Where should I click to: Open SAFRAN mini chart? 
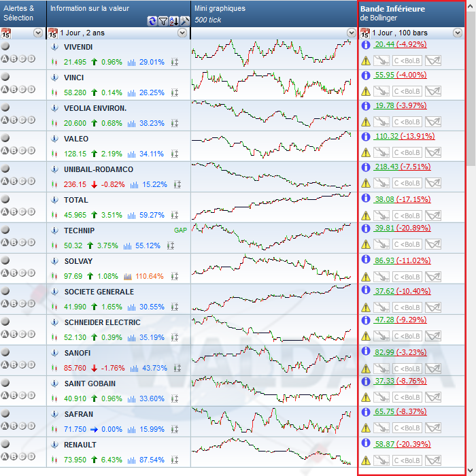(271, 420)
